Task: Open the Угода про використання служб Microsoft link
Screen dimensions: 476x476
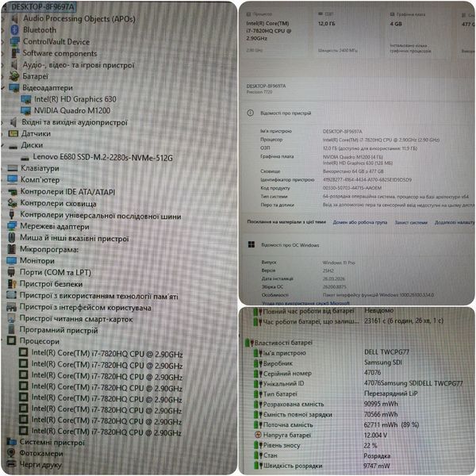Action: [x=305, y=303]
